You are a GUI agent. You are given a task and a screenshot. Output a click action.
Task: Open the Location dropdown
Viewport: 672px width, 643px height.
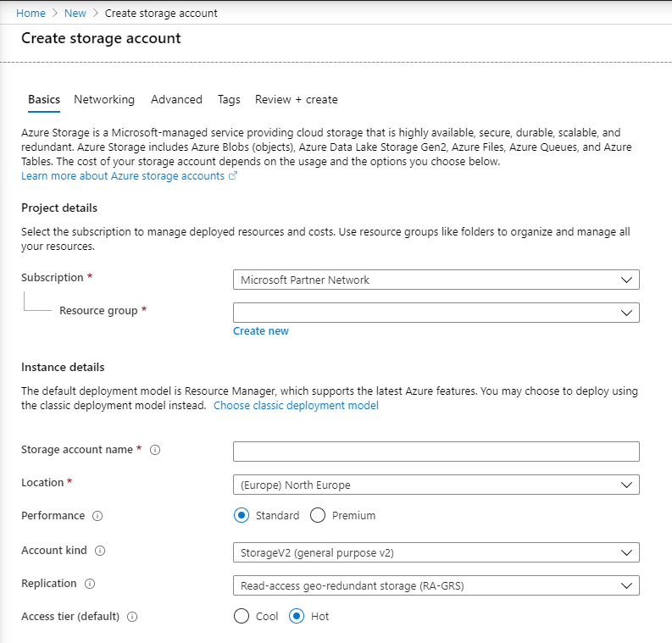(x=436, y=485)
